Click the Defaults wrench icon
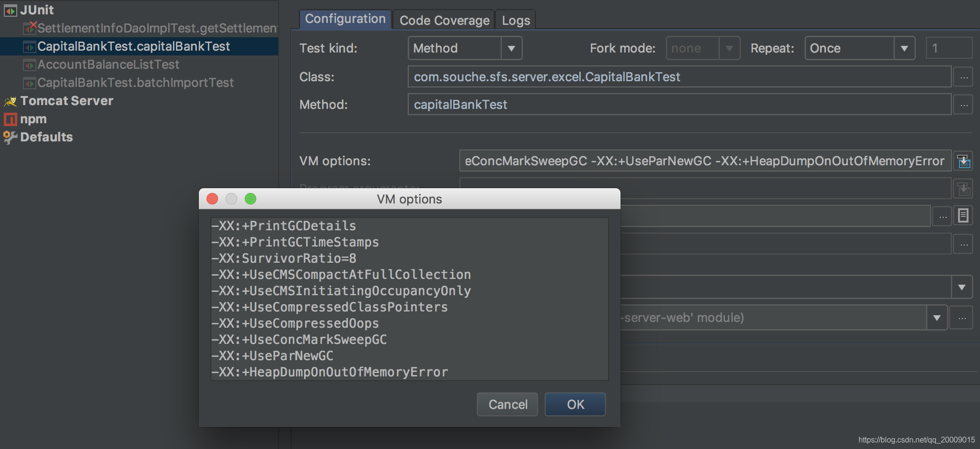Image resolution: width=980 pixels, height=449 pixels. click(x=10, y=137)
